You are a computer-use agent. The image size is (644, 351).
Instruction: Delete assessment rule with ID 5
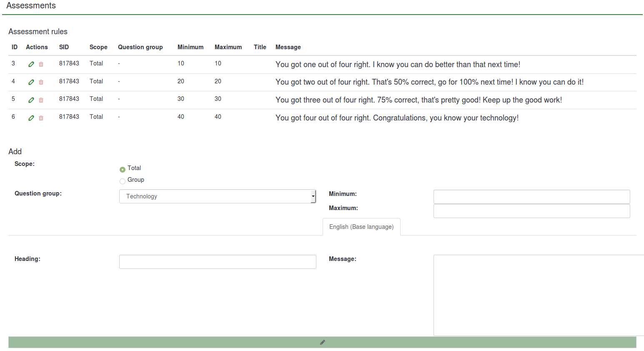(x=41, y=100)
